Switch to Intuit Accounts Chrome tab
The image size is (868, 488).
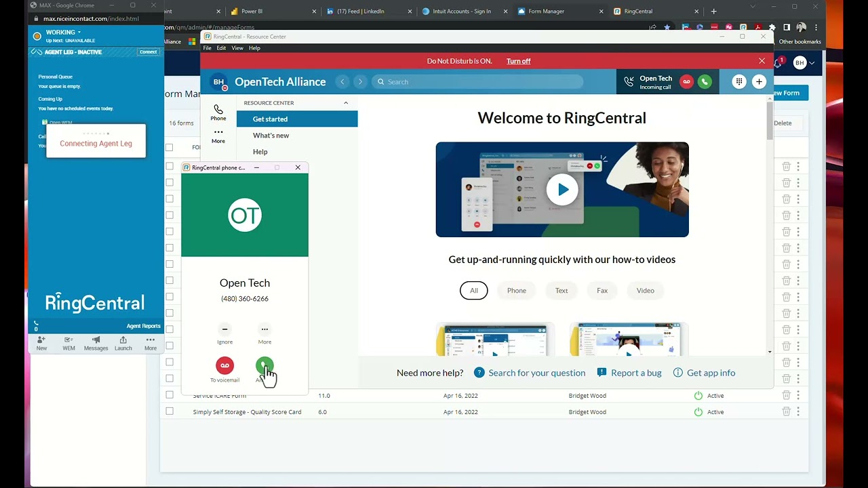(x=463, y=11)
